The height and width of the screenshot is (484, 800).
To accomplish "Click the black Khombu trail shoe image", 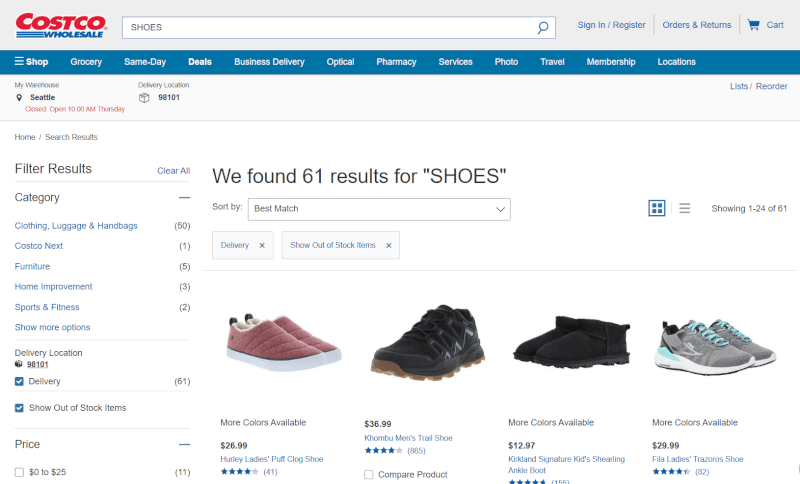I will click(428, 343).
